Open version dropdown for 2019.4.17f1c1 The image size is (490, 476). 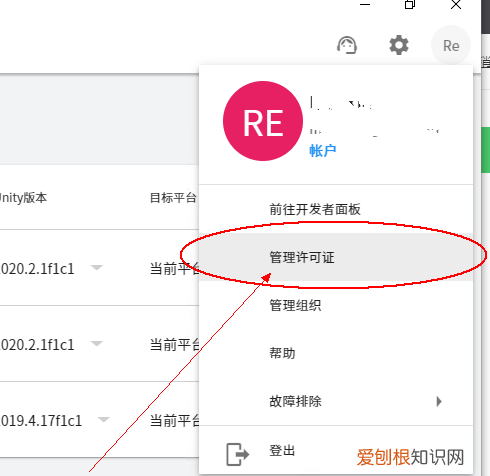(x=104, y=419)
